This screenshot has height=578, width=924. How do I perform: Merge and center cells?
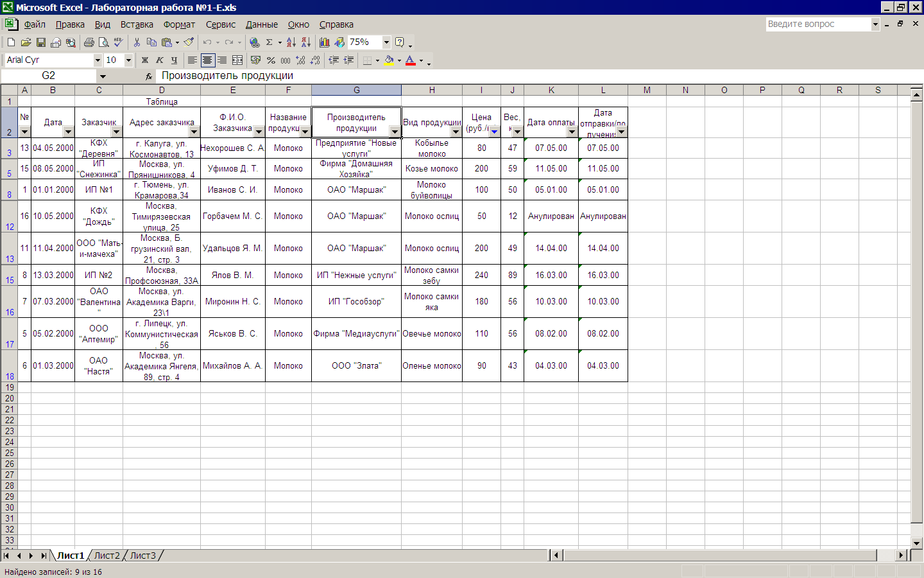point(237,60)
